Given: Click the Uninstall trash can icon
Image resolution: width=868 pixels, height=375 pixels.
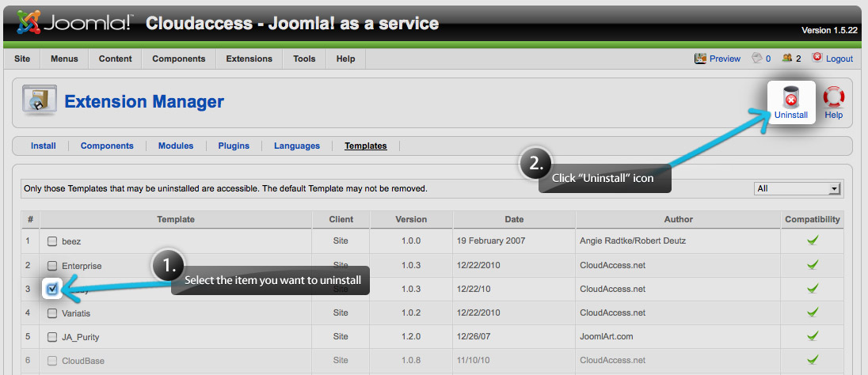Looking at the screenshot, I should [791, 97].
